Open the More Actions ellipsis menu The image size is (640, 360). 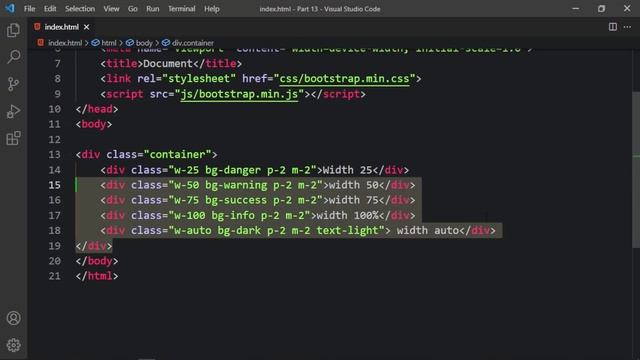[627, 27]
